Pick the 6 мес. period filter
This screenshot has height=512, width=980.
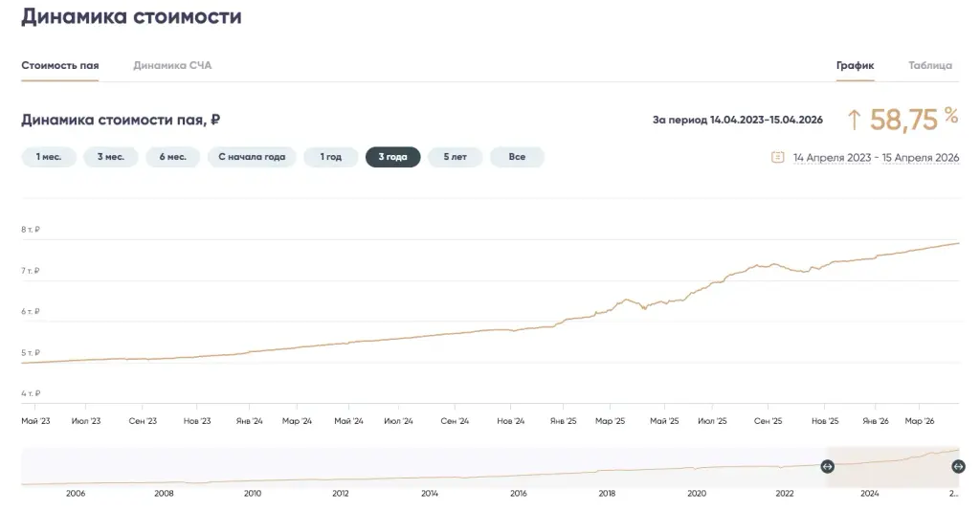point(172,157)
